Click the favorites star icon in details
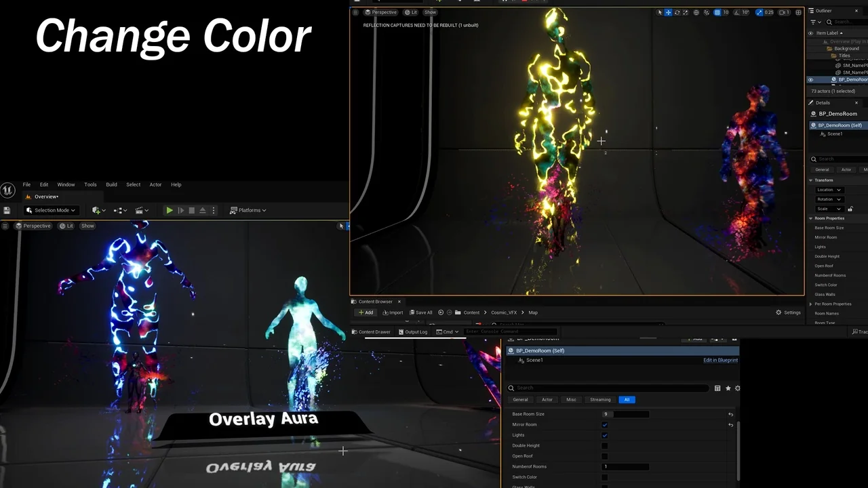The image size is (868, 488). [728, 388]
